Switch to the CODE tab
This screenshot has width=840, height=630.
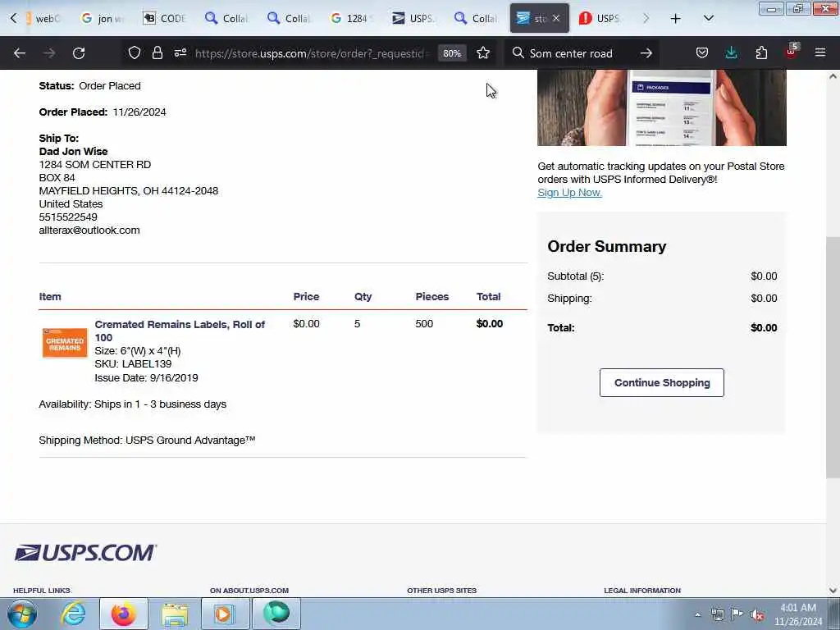(x=165, y=18)
